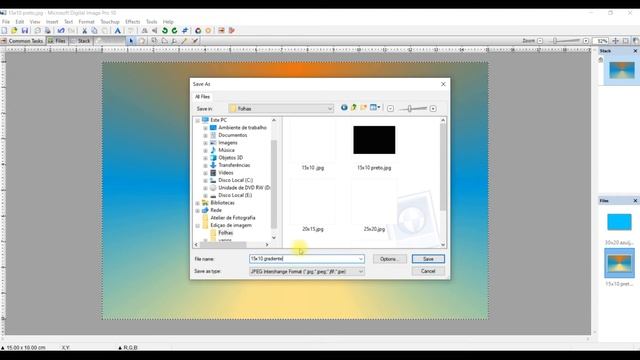Image resolution: width=640 pixels, height=360 pixels.
Task: Click the Cancel button
Action: click(x=428, y=271)
